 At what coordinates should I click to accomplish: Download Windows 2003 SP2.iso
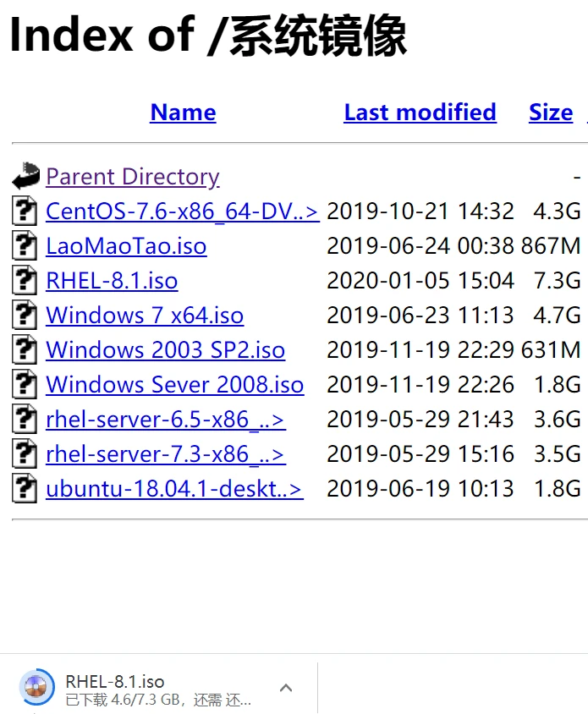point(165,350)
